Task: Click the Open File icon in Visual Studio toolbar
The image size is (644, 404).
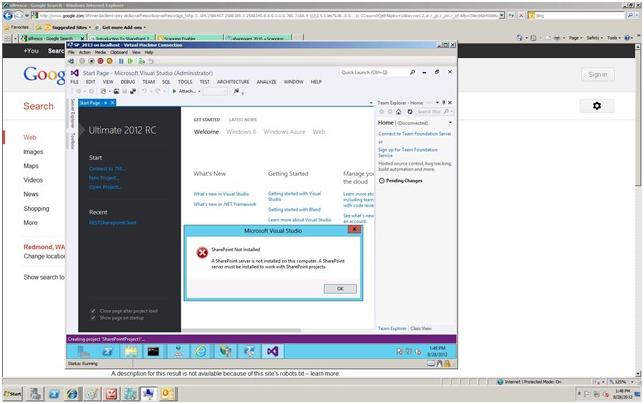Action: tap(117, 91)
